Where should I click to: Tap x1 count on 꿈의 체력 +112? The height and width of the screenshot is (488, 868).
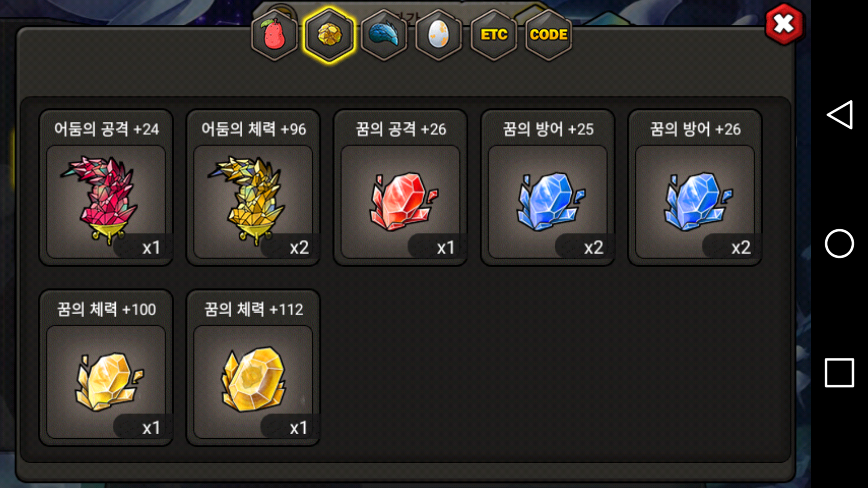298,427
